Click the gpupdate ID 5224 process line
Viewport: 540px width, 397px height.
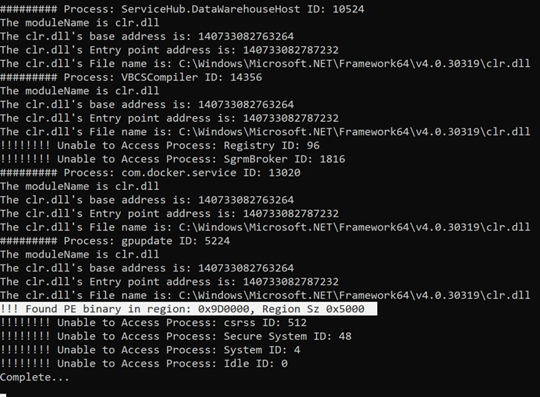pyautogui.click(x=115, y=241)
